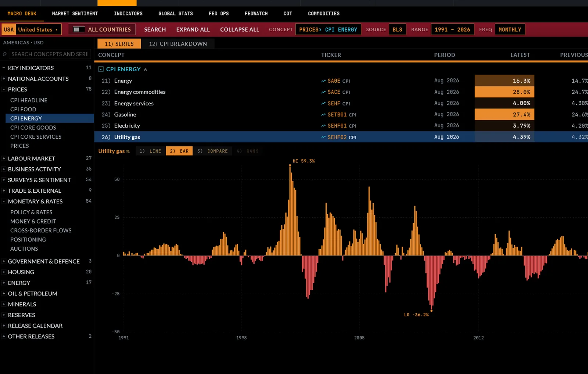Open the Macro Desk tab
588x374 pixels.
[x=22, y=14]
